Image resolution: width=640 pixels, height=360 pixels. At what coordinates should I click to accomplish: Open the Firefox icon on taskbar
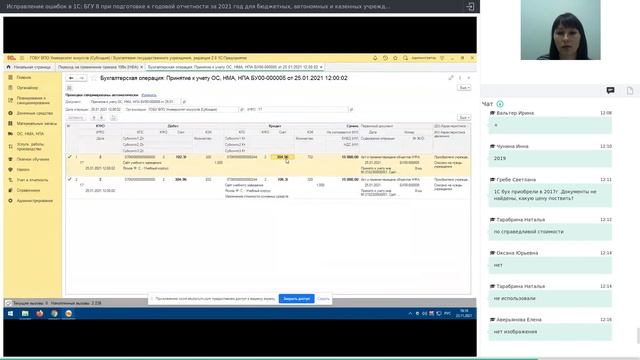(40, 313)
